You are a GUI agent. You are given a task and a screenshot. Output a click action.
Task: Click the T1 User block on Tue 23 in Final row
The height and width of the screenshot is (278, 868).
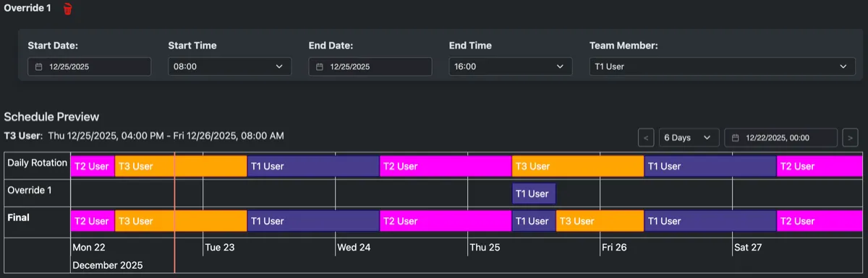click(x=313, y=221)
